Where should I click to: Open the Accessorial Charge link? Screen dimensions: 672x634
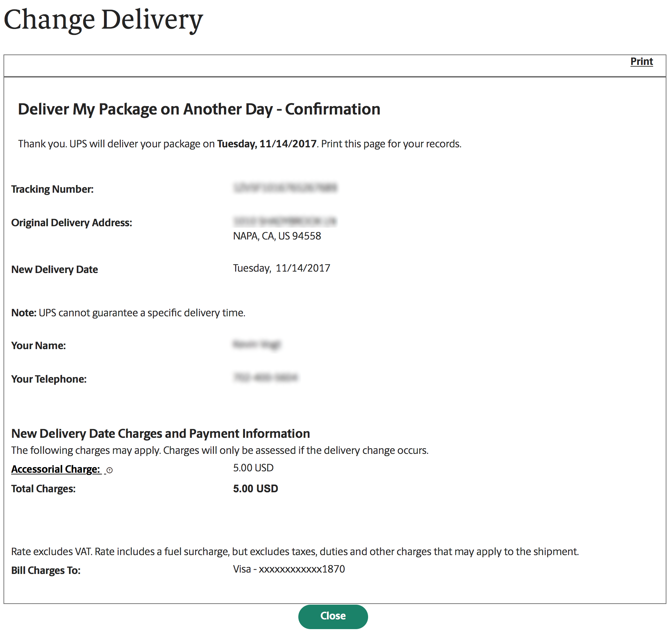click(x=56, y=469)
